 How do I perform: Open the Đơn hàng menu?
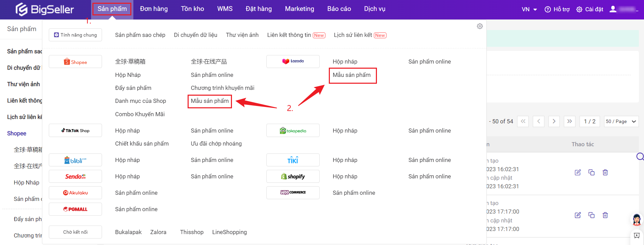(154, 9)
